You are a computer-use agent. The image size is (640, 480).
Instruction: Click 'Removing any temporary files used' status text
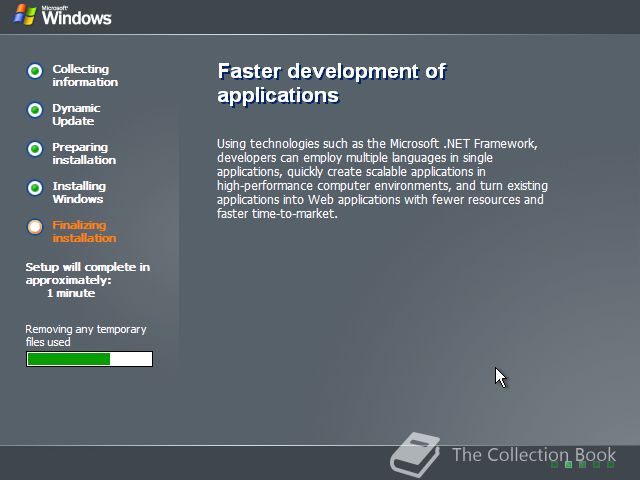[86, 336]
